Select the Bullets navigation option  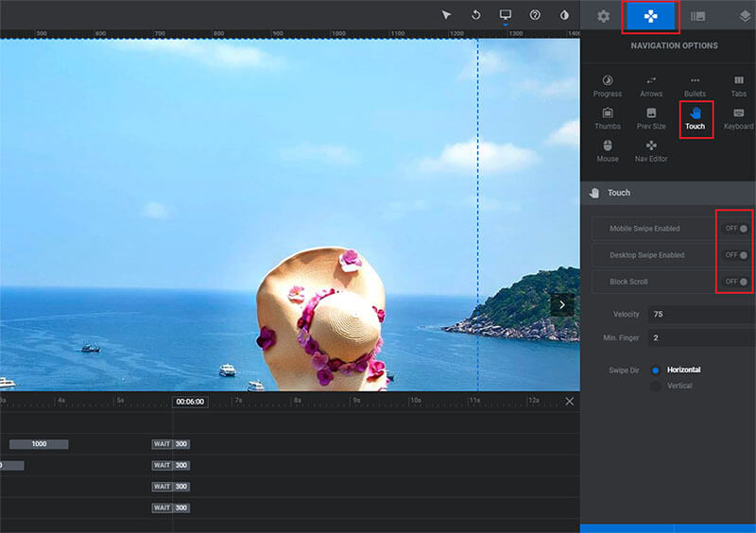pos(695,86)
